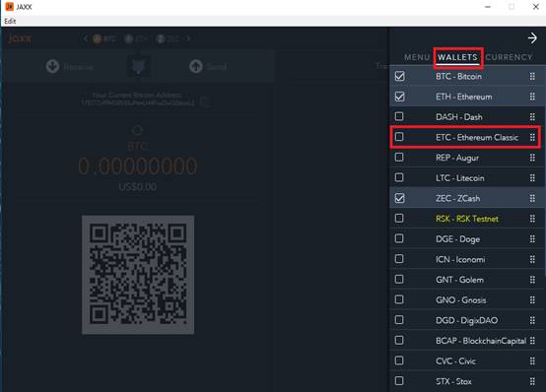Screen dimensions: 546x392
Task: Check the DGE - Doge checkbox
Action: [x=399, y=238]
